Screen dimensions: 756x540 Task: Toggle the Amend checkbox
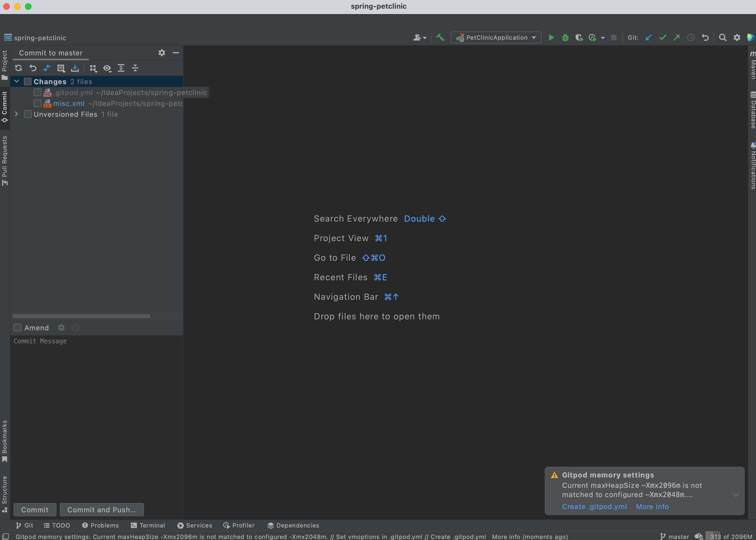(x=18, y=327)
